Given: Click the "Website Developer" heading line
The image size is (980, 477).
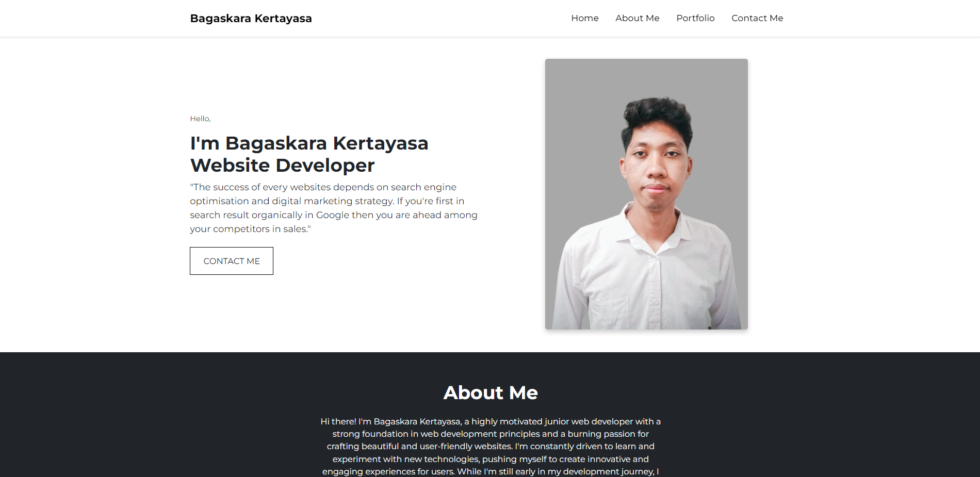Looking at the screenshot, I should (282, 166).
